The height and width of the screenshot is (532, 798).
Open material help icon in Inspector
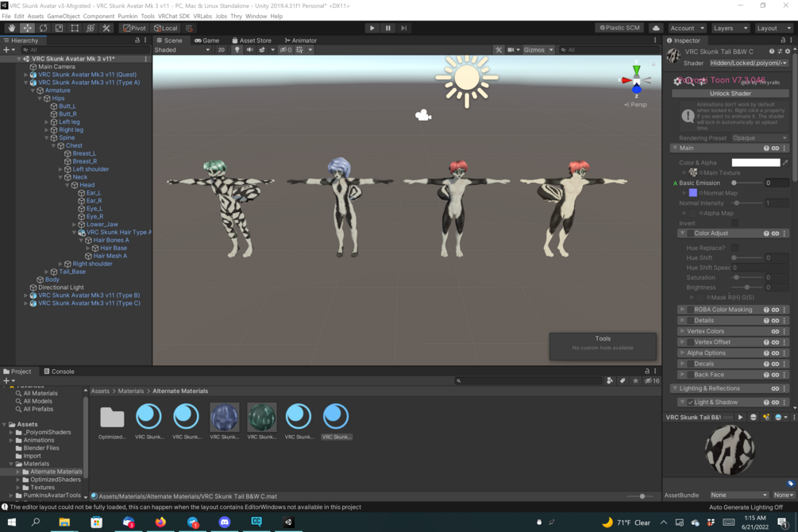(772, 52)
